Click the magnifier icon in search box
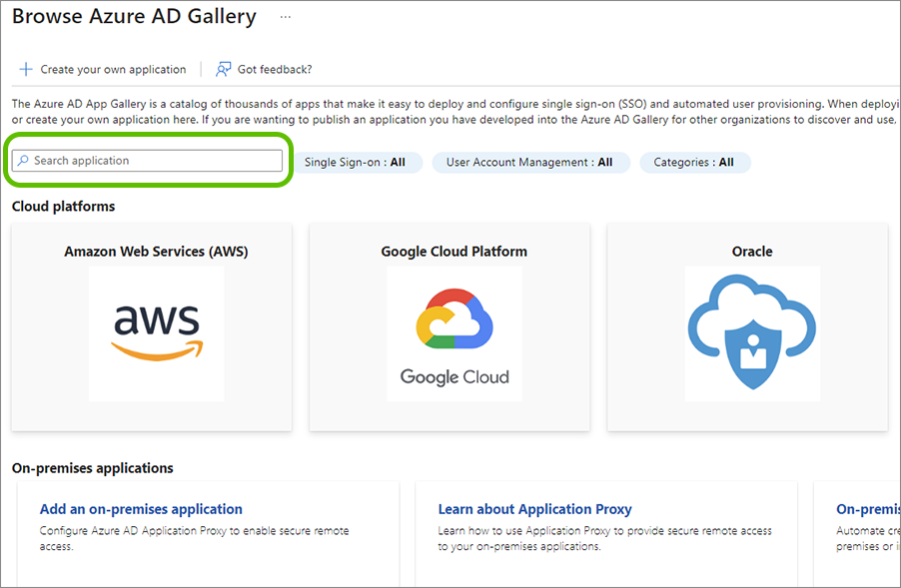 [24, 161]
